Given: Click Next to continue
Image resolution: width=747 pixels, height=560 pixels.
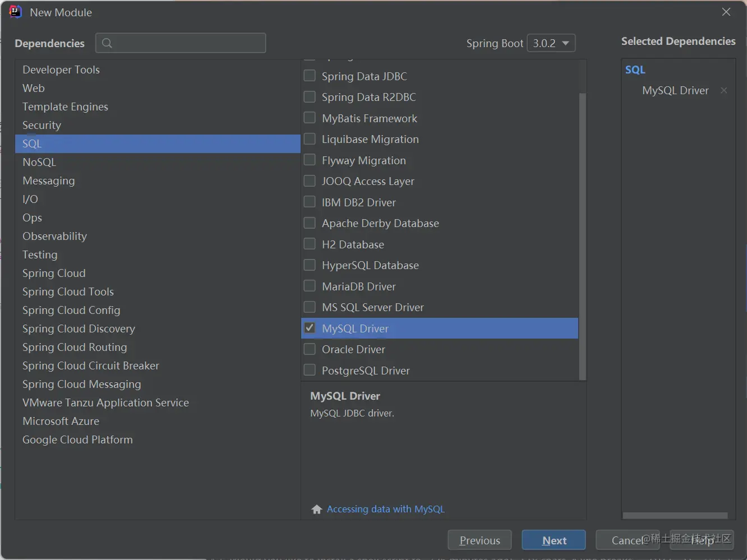Looking at the screenshot, I should coord(554,540).
